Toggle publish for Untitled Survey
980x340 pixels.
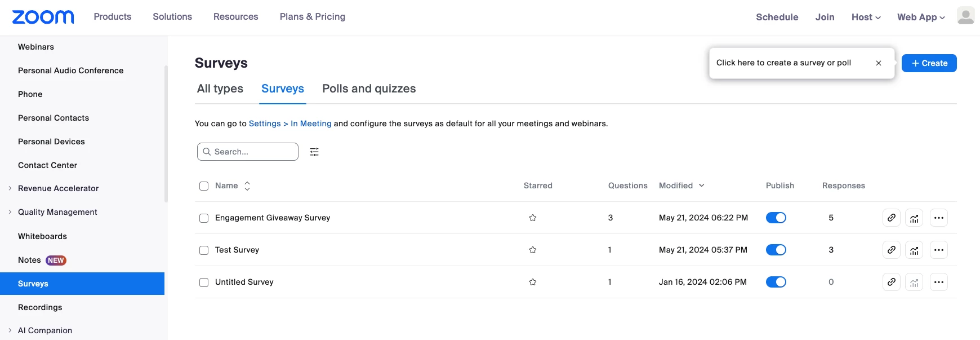tap(776, 282)
